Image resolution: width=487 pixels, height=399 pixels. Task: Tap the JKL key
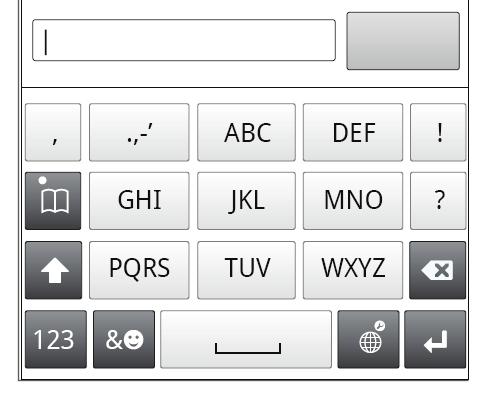(246, 201)
